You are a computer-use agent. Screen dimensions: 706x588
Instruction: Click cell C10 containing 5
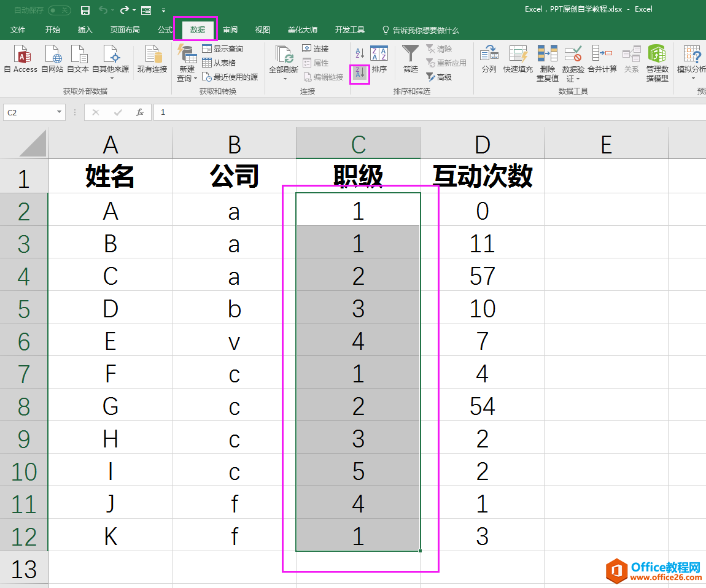pos(358,470)
